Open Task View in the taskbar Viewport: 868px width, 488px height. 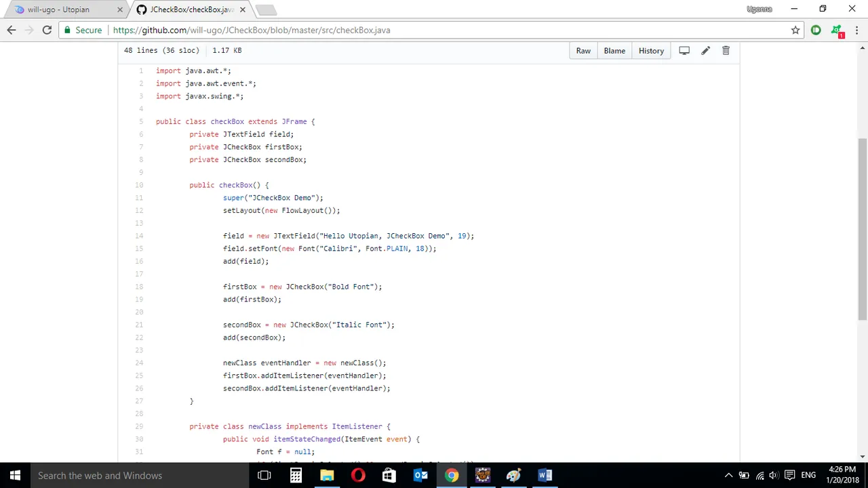pyautogui.click(x=264, y=475)
